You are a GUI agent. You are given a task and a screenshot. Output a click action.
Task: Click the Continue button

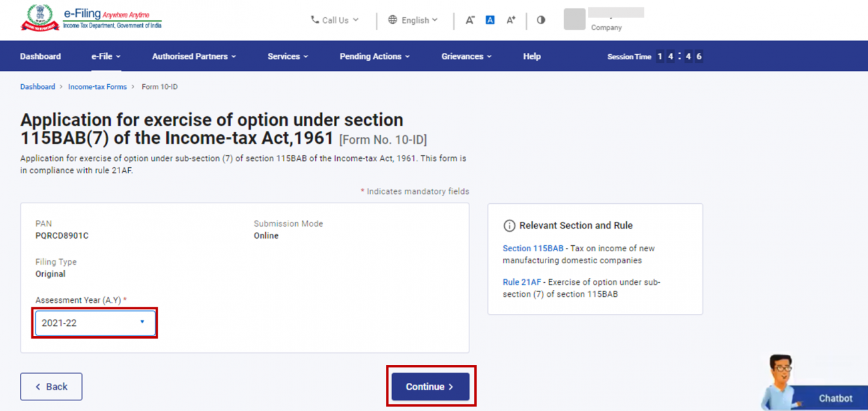coord(431,386)
